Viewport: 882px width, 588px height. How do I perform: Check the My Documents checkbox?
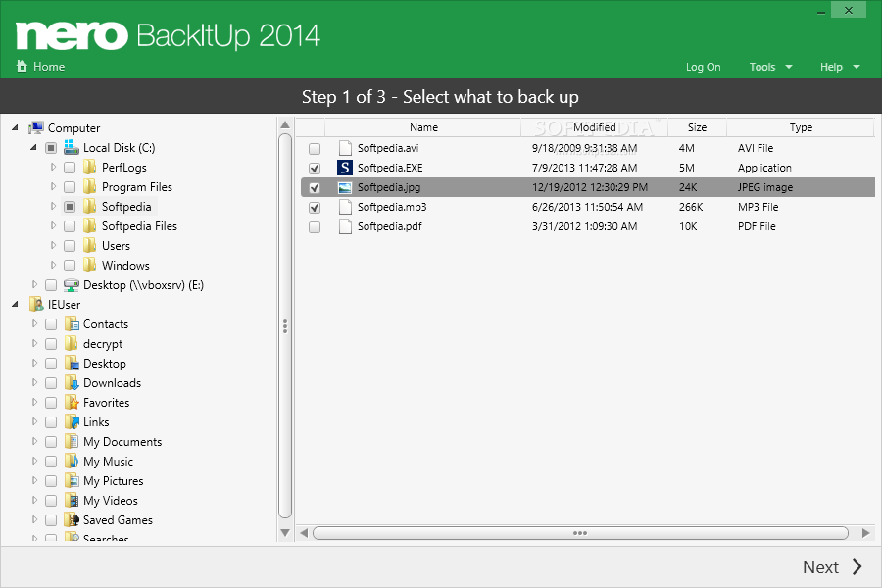(x=51, y=442)
